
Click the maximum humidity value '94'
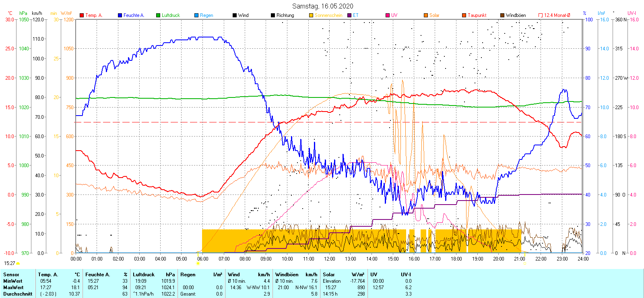point(125,288)
